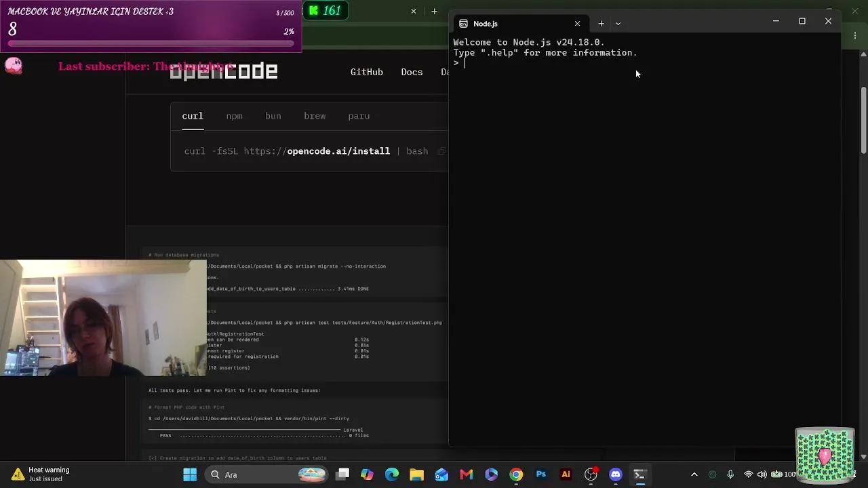868x488 pixels.
Task: Open File Explorer from the taskbar
Action: point(416,474)
